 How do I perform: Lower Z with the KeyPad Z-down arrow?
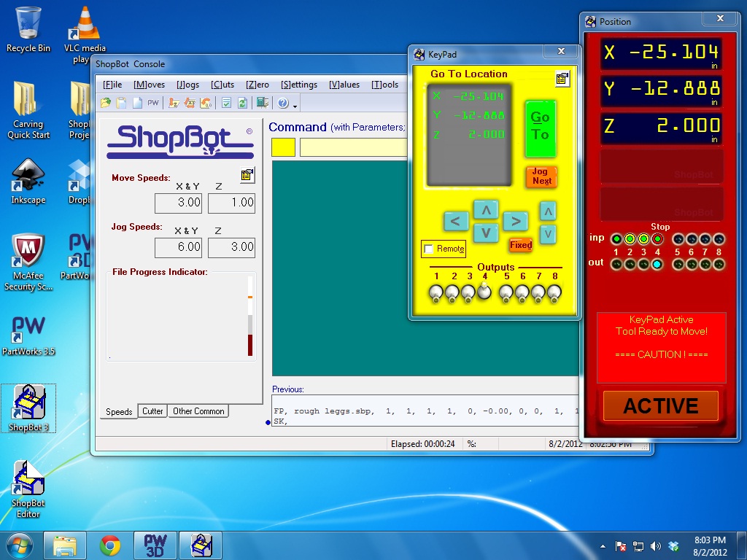(548, 234)
